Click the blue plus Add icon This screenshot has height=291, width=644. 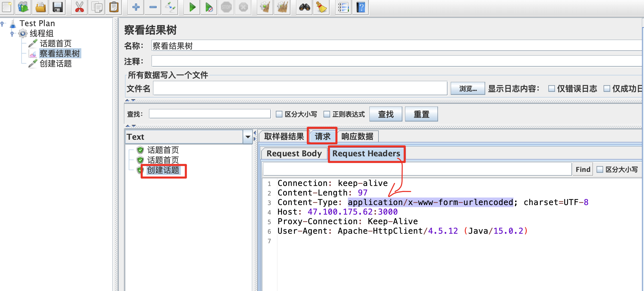pos(136,7)
